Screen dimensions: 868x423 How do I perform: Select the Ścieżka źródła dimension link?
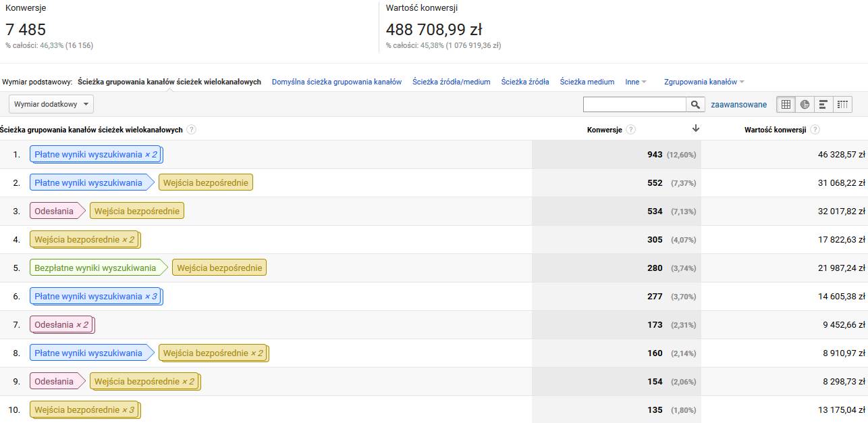(x=524, y=82)
